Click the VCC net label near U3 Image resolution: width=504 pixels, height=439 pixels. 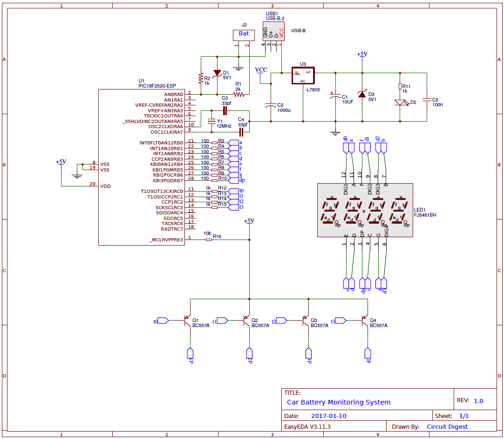[261, 69]
